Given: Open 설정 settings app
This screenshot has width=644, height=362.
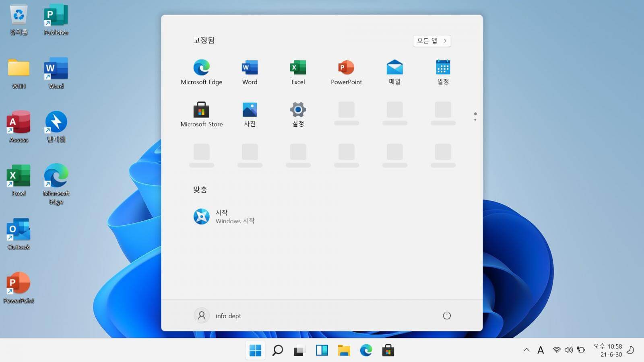Looking at the screenshot, I should pyautogui.click(x=298, y=115).
